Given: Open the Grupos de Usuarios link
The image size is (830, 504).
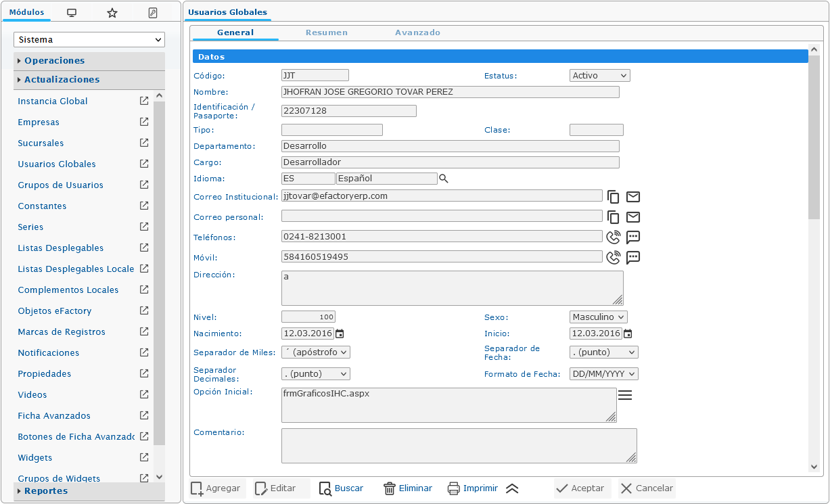Looking at the screenshot, I should 60,185.
